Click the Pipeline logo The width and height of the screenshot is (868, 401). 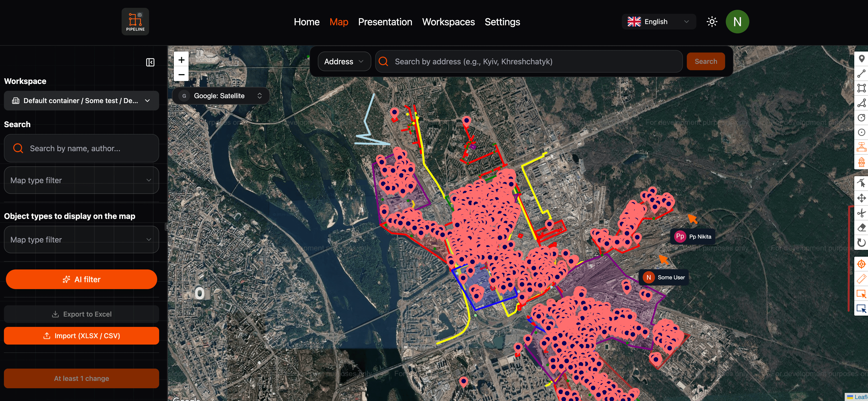135,22
